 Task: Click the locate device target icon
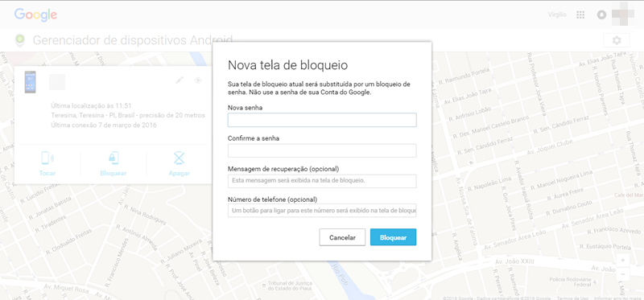click(198, 80)
